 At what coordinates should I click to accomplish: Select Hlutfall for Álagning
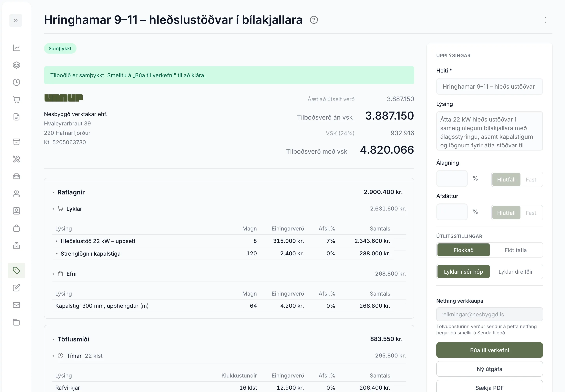click(x=506, y=180)
